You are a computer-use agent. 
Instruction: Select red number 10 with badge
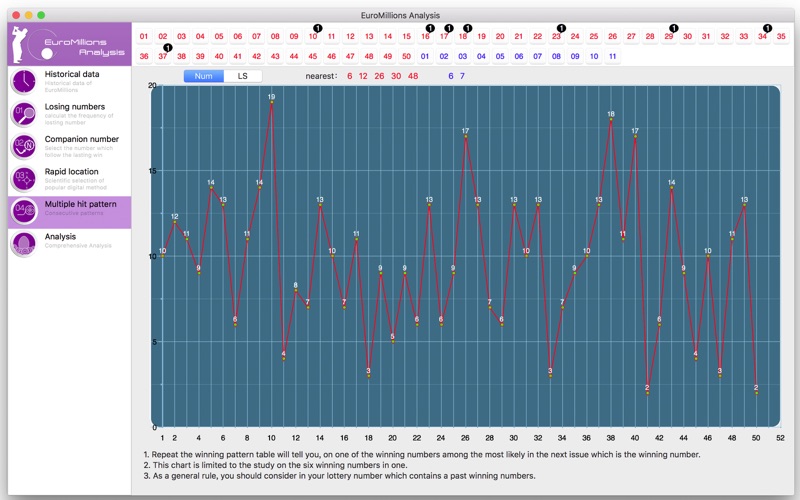313,36
